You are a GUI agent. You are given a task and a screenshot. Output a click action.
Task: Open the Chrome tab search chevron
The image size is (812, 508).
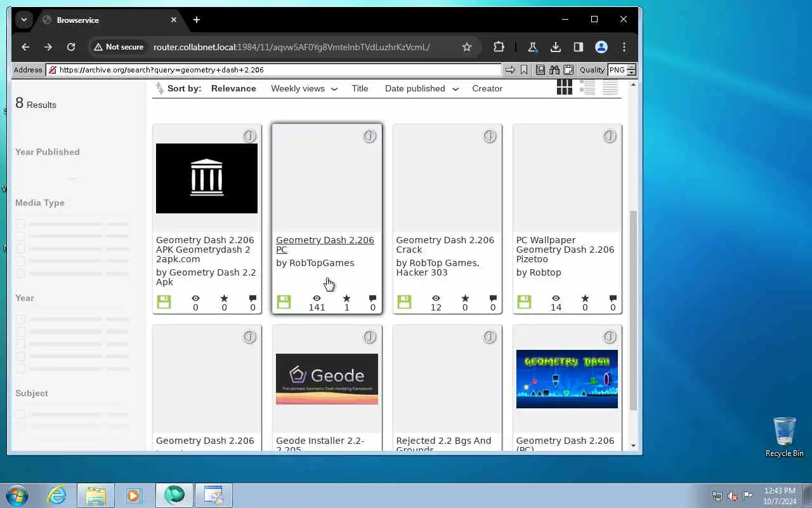[x=23, y=20]
